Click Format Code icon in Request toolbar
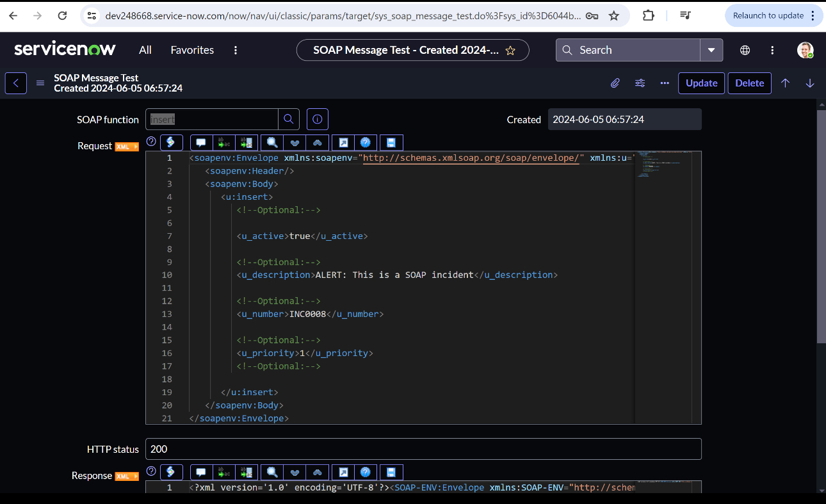Screen dimensions: 826x504 [171, 143]
